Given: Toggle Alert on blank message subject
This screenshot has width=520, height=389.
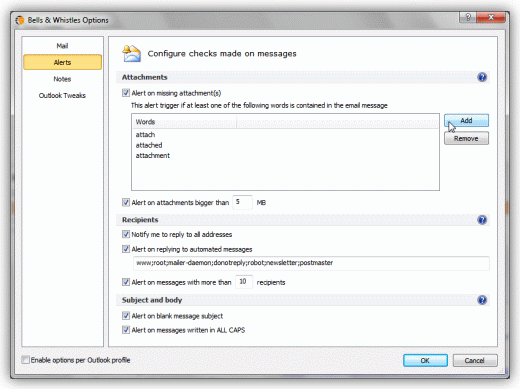Looking at the screenshot, I should click(x=126, y=316).
